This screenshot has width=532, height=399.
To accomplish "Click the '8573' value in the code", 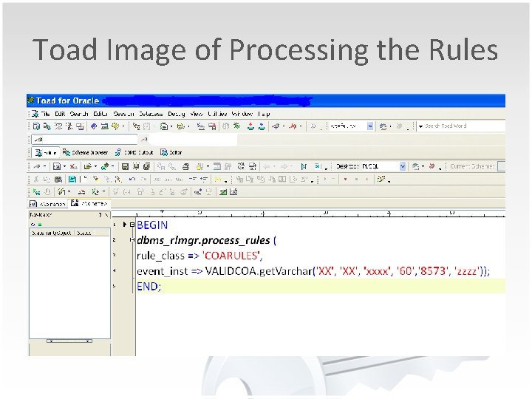I will (x=432, y=270).
